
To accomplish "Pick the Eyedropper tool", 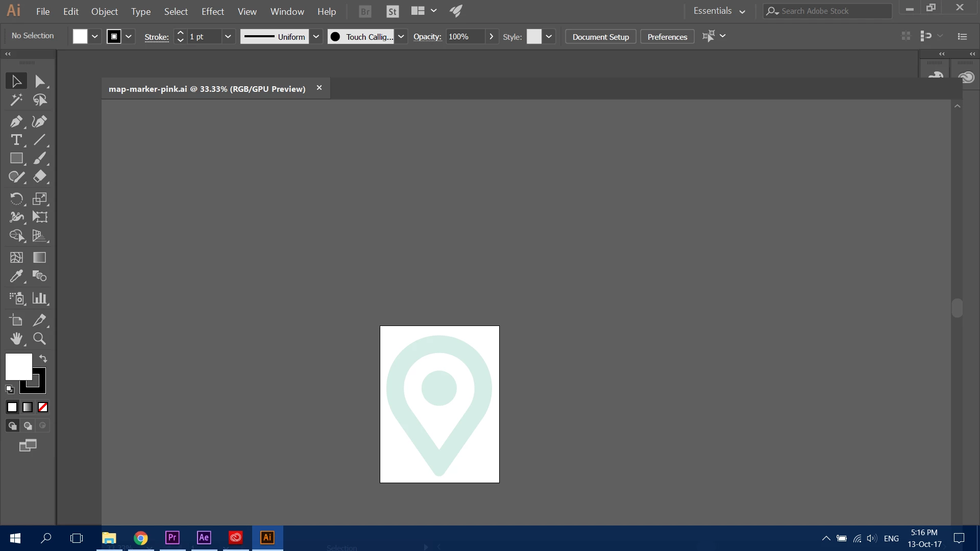I will click(16, 276).
